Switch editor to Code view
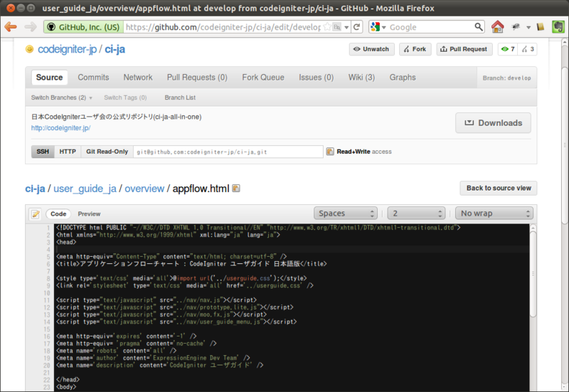 pyautogui.click(x=58, y=213)
